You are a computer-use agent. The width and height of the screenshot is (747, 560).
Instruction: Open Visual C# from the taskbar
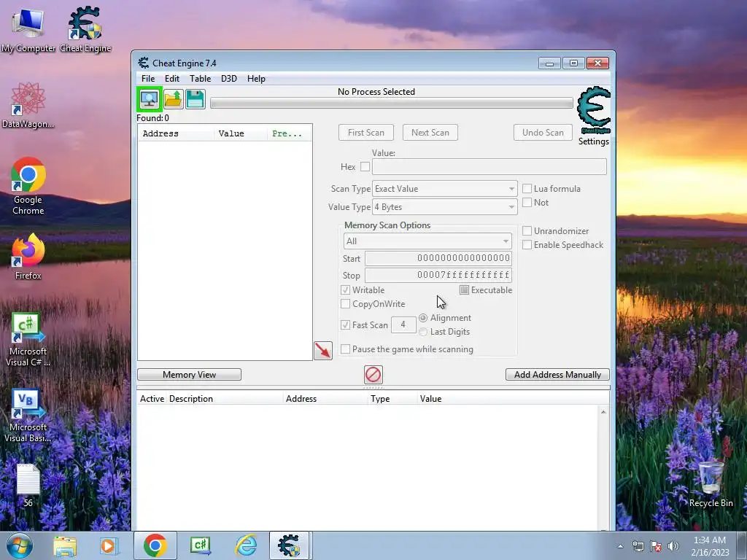[201, 545]
